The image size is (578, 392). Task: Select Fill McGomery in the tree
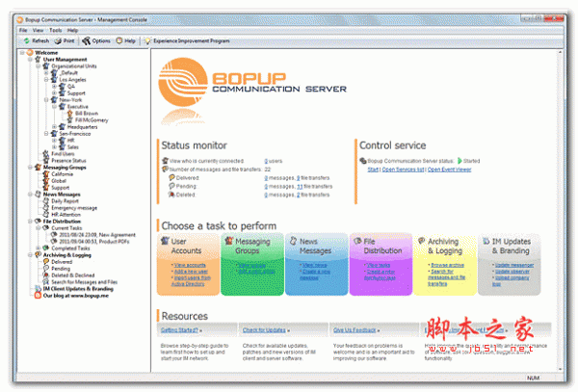point(92,120)
